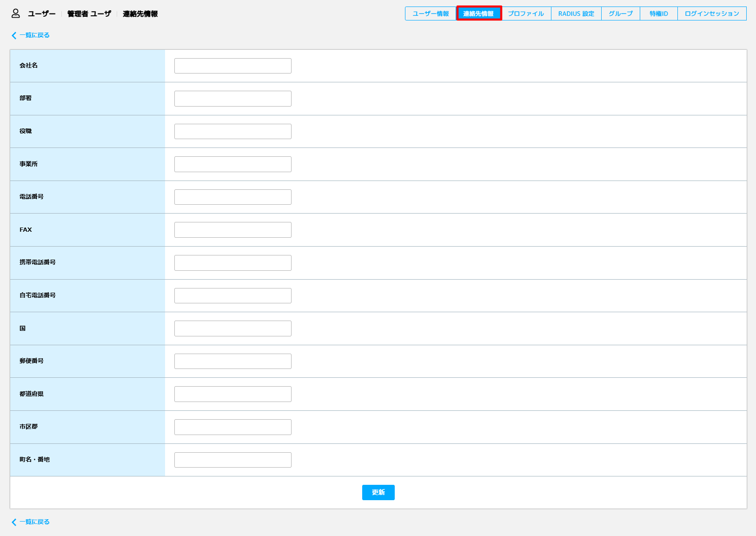
Task: Click the 更新 button
Action: (x=378, y=492)
